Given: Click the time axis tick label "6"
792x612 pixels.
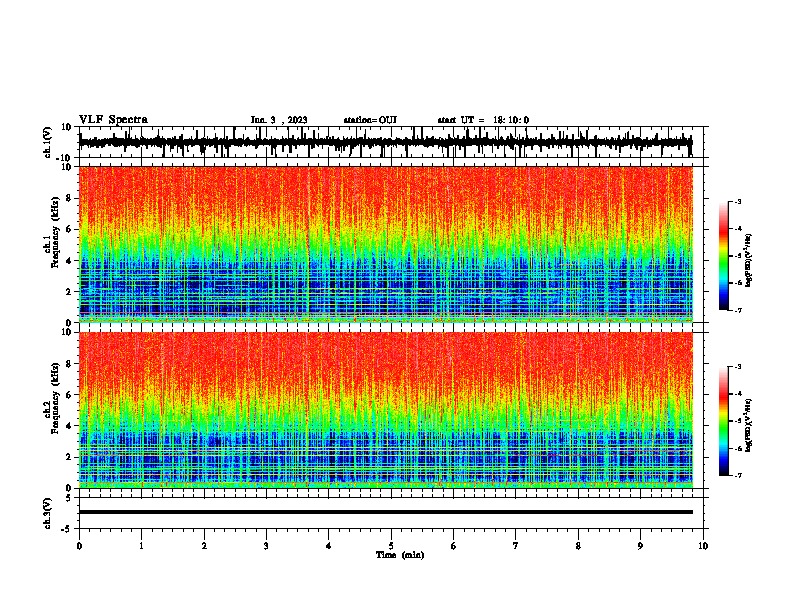Looking at the screenshot, I should [x=454, y=546].
